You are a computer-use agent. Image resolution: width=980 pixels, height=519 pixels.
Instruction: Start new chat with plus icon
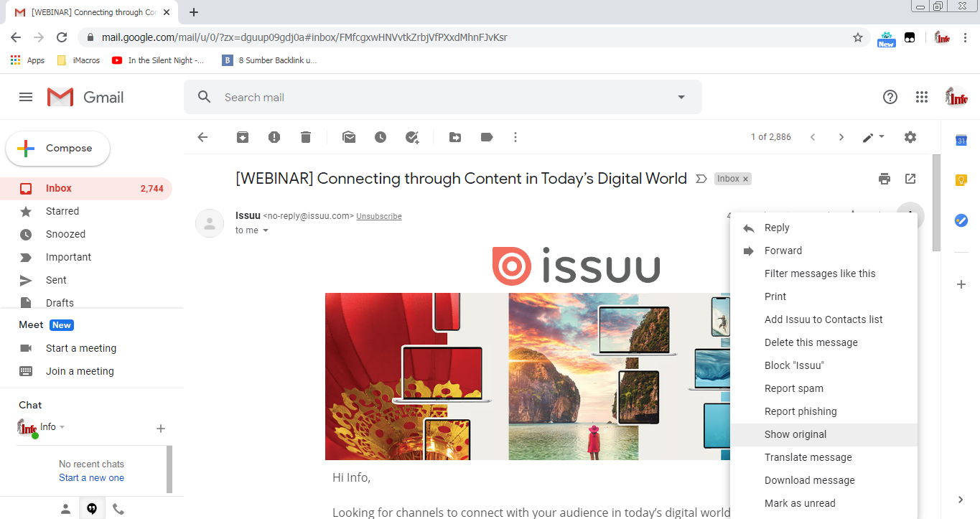161,429
